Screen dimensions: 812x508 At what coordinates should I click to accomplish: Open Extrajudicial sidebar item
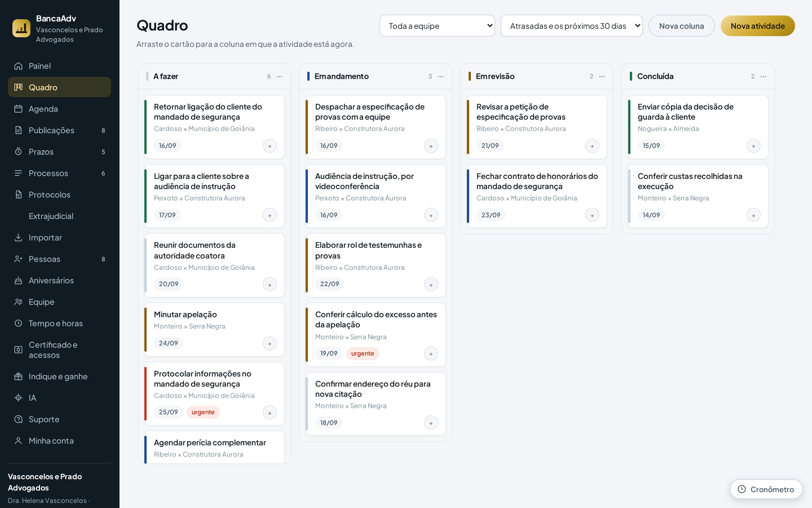coord(59,216)
